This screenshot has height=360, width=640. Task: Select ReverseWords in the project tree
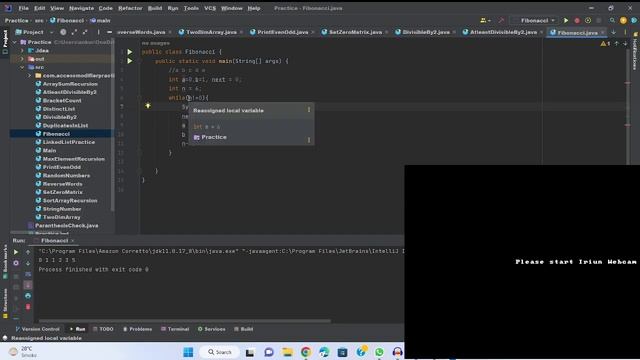62,184
